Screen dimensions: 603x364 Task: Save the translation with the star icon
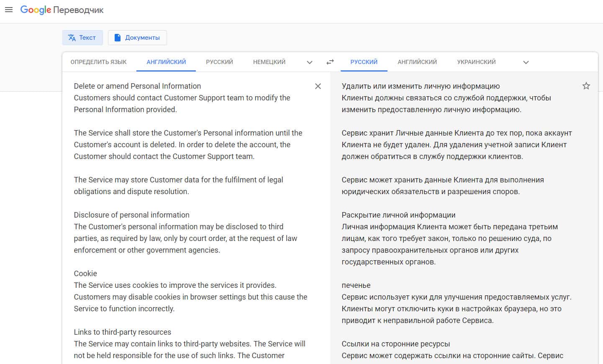(x=586, y=86)
